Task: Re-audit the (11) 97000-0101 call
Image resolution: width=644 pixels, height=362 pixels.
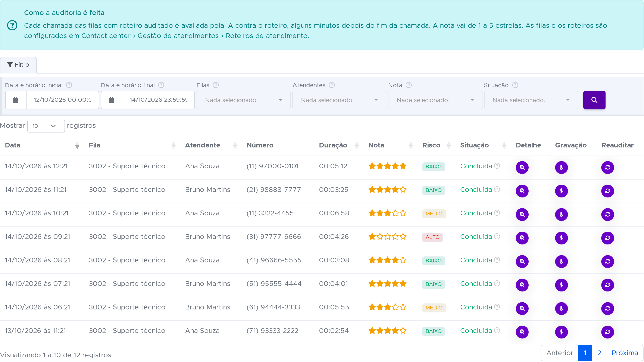Action: pos(607,167)
